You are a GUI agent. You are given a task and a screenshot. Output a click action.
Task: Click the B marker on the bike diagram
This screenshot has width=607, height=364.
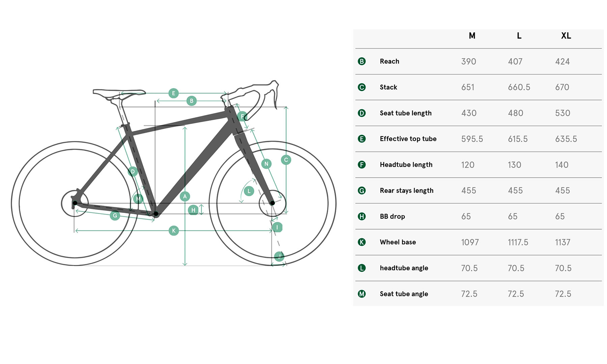point(192,101)
